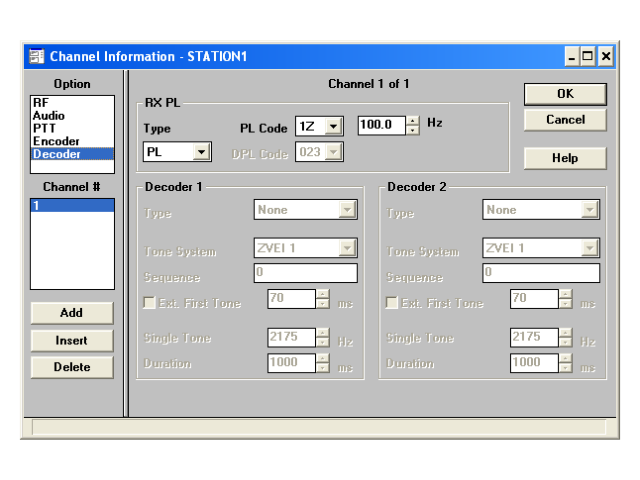This screenshot has width=640, height=480.
Task: Confirm with the OK button
Action: click(565, 94)
